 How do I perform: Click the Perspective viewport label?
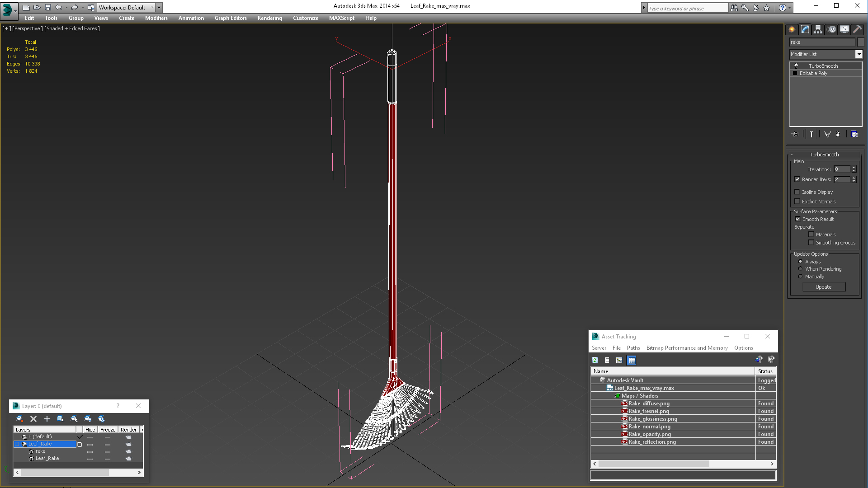(28, 28)
